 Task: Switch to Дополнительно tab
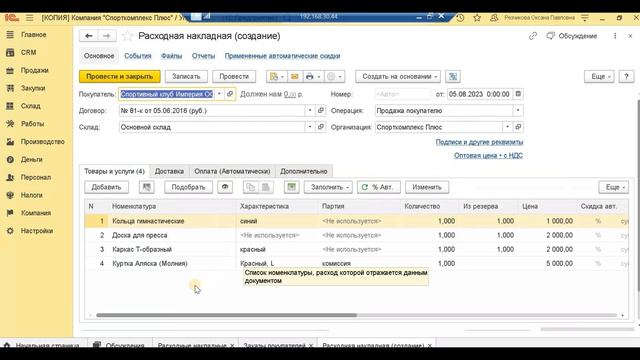point(304,171)
